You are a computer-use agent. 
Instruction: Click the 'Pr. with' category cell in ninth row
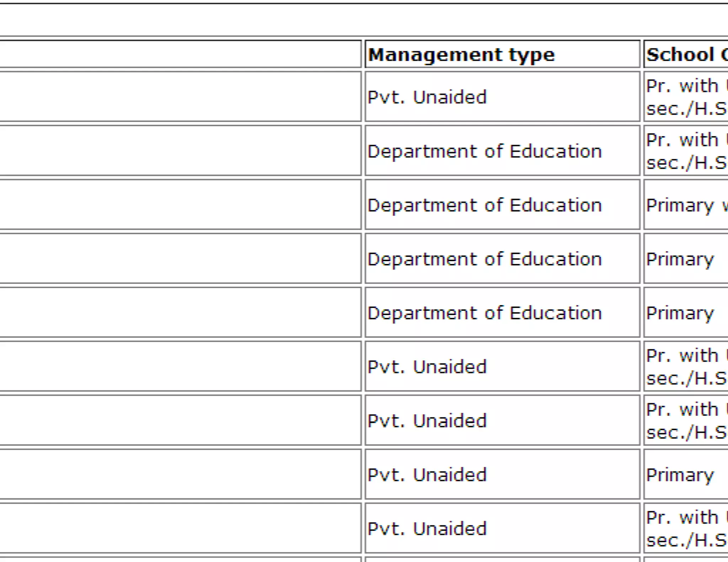pos(686,529)
